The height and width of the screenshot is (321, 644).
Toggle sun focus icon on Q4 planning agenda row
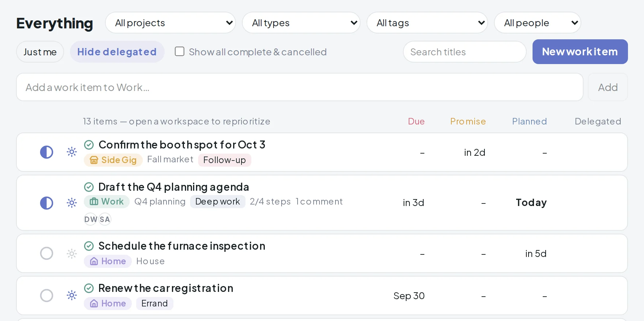pos(72,203)
